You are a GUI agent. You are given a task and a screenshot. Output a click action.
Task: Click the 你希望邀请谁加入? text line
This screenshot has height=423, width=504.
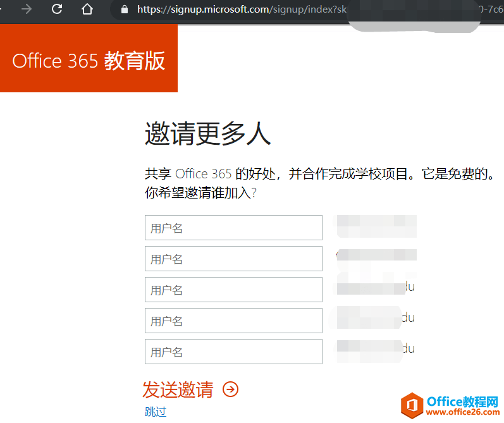pyautogui.click(x=200, y=193)
